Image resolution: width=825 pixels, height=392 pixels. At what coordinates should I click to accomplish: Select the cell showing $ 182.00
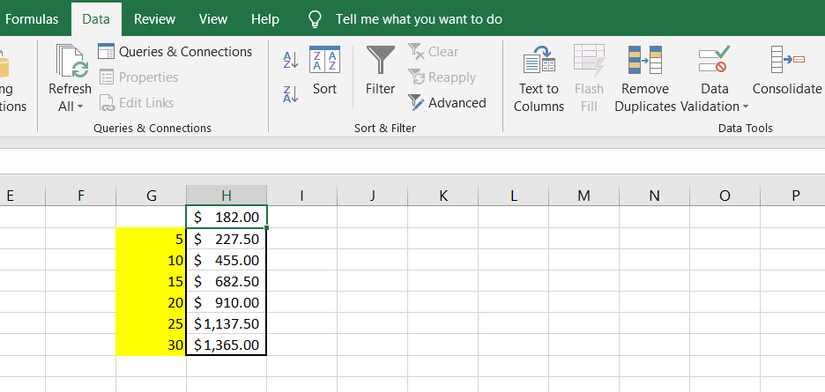226,217
